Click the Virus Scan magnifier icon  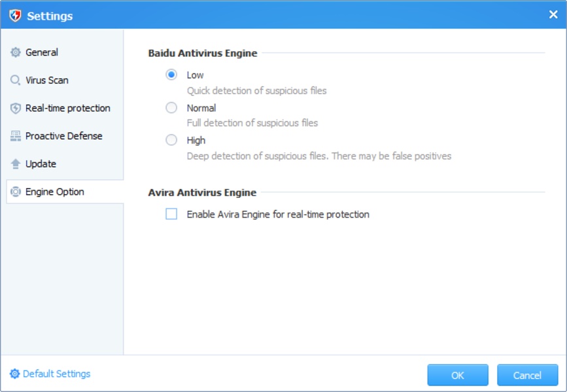pos(16,80)
